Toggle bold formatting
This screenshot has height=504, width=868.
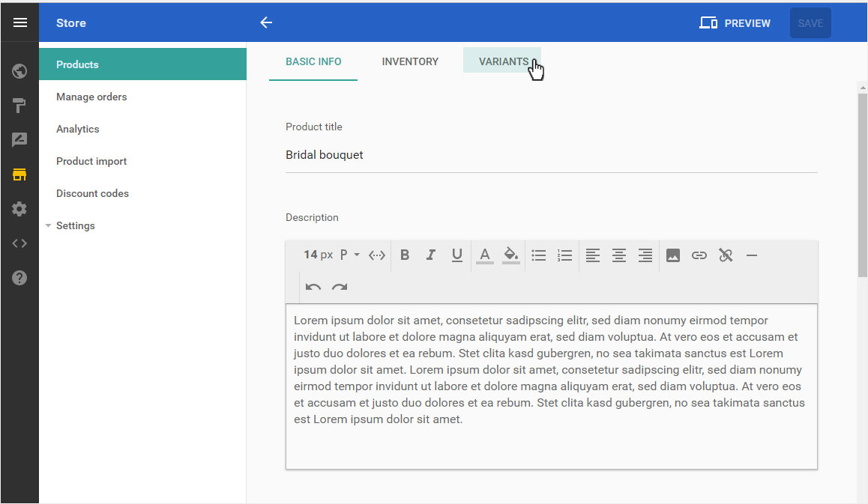(x=405, y=255)
